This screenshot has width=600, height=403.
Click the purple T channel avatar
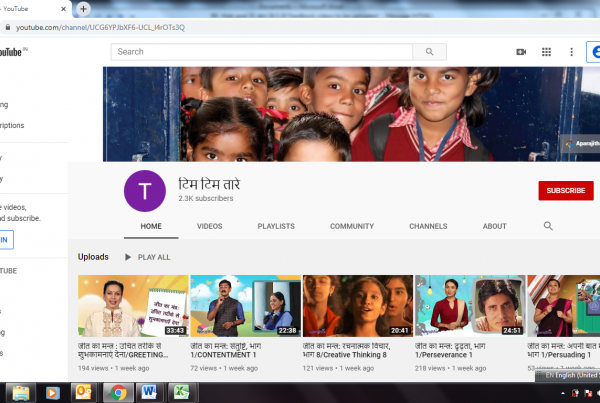coord(145,191)
